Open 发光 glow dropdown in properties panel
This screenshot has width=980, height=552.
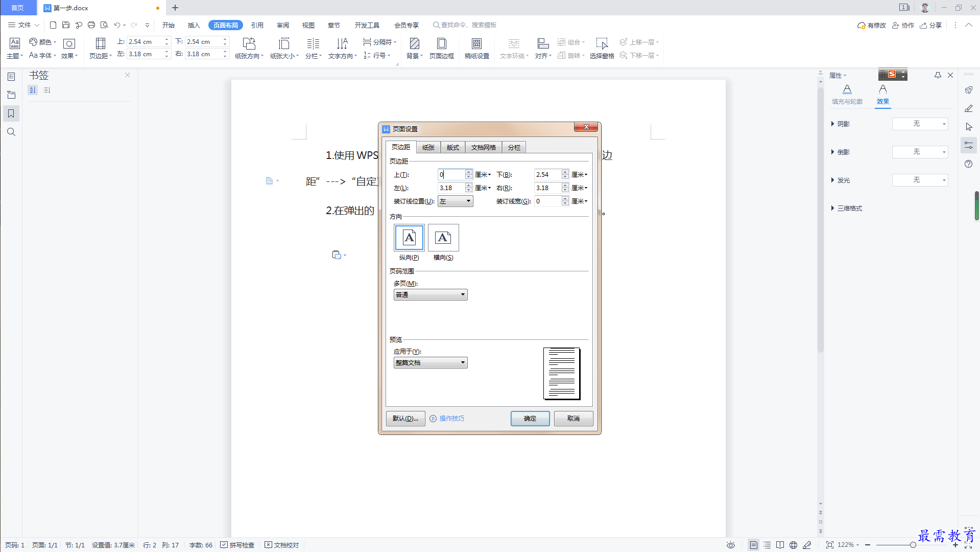(x=920, y=180)
